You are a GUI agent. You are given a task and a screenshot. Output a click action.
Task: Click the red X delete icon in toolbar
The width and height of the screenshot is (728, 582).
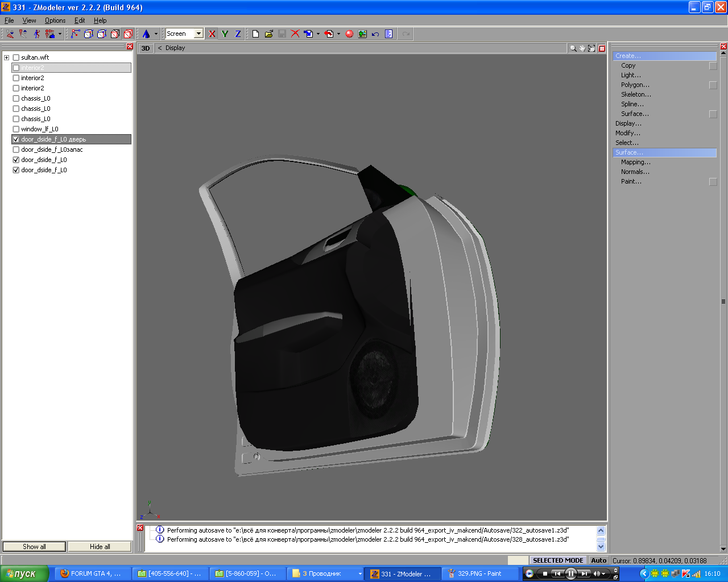[295, 34]
